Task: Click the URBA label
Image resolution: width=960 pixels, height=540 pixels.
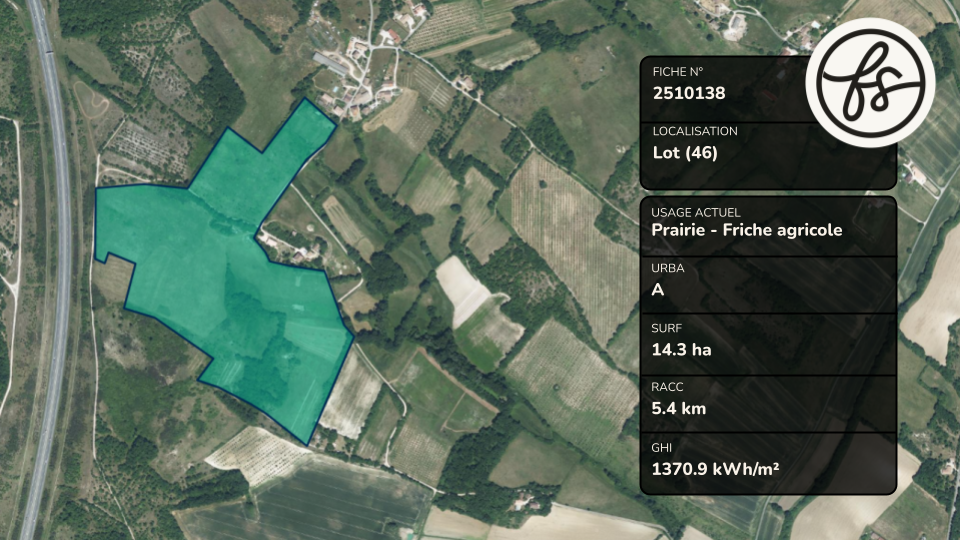Action: tap(667, 268)
